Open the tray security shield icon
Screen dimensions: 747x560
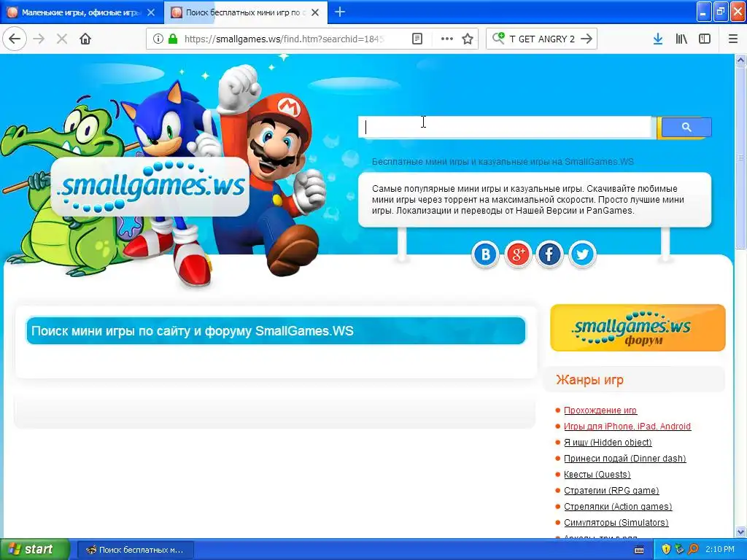[x=666, y=549]
